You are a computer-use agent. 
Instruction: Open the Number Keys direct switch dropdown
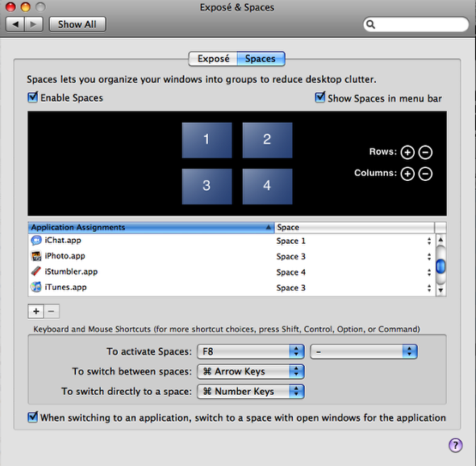(x=251, y=391)
